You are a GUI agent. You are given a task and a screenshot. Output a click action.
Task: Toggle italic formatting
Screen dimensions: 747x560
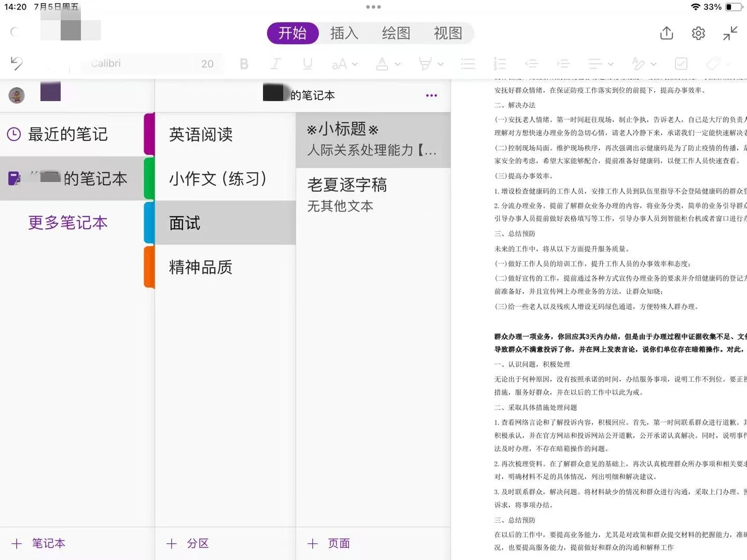(x=276, y=63)
